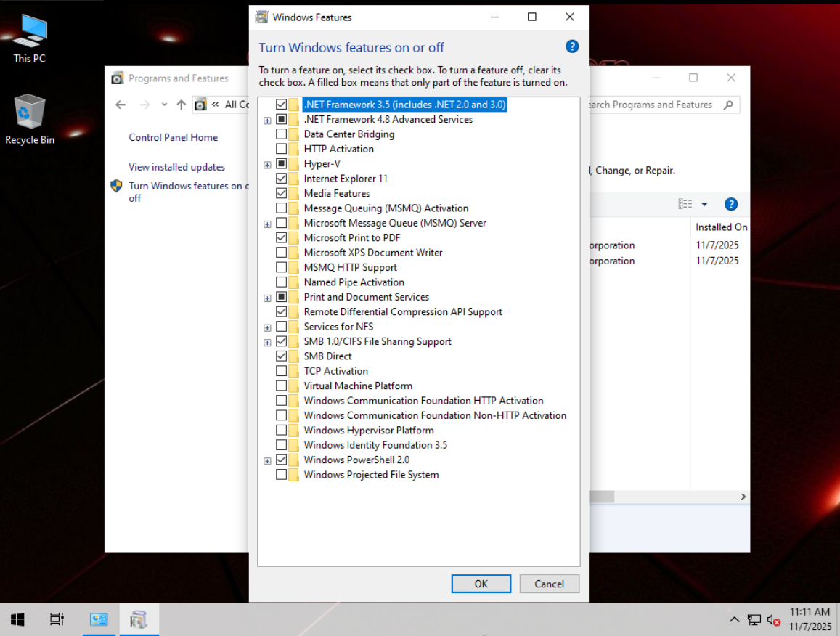Open the view options dropdown arrow
Screen dimensions: 840x636
704,205
